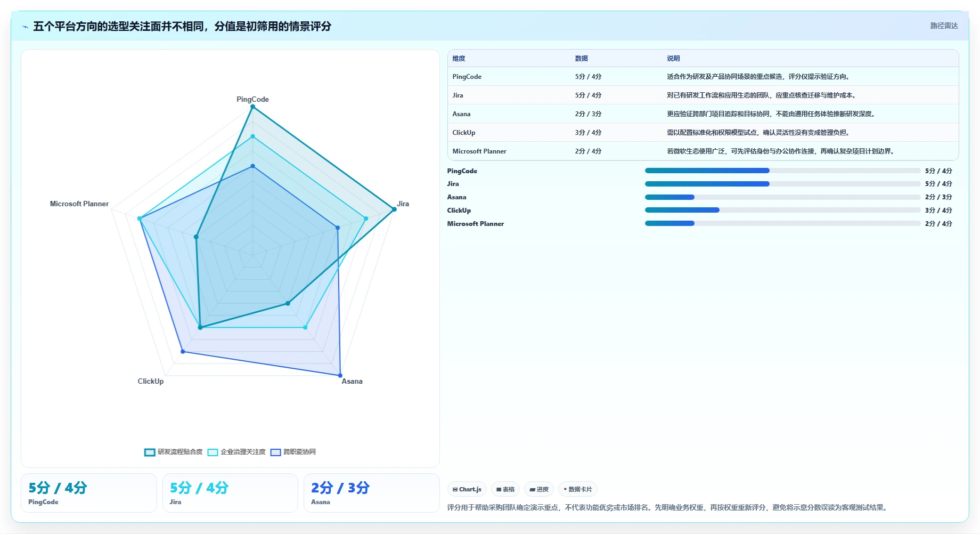Click the 路径雷达 tag in the header
This screenshot has width=980, height=534.
(x=944, y=26)
